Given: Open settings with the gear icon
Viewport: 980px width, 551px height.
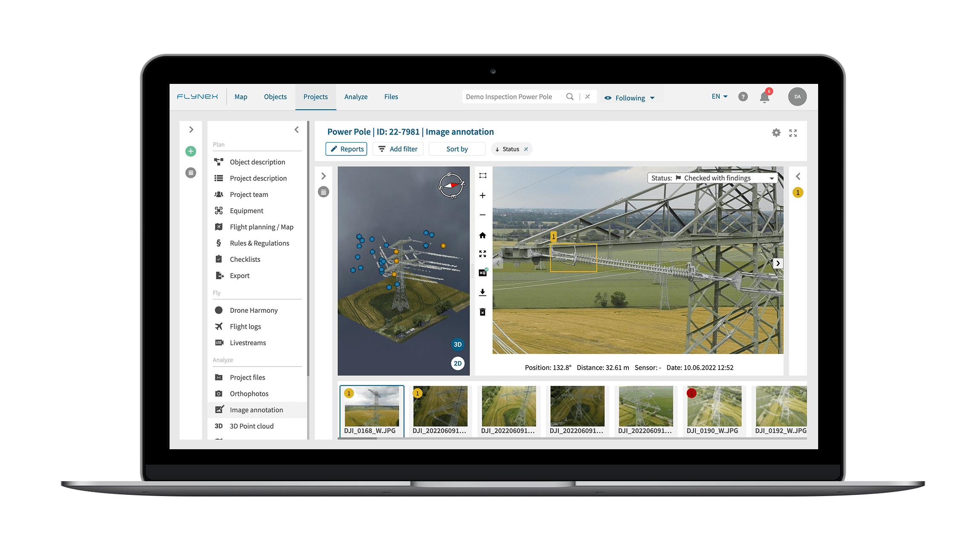Looking at the screenshot, I should pyautogui.click(x=776, y=132).
